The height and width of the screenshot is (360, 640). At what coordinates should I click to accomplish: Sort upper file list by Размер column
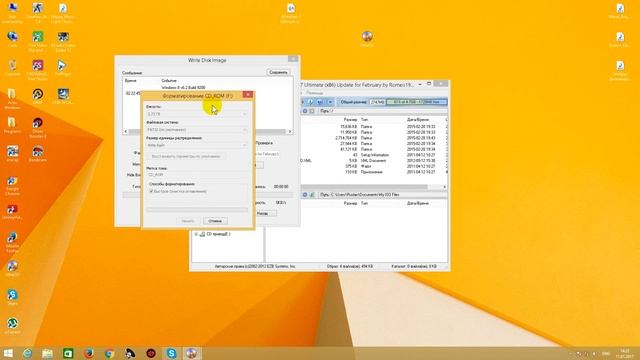(x=351, y=120)
